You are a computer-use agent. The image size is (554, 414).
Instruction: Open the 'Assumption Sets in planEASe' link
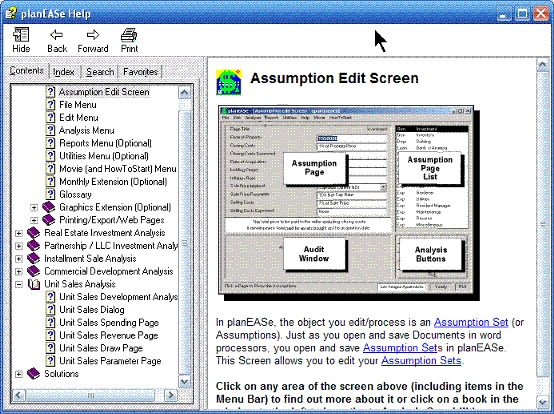tap(400, 348)
